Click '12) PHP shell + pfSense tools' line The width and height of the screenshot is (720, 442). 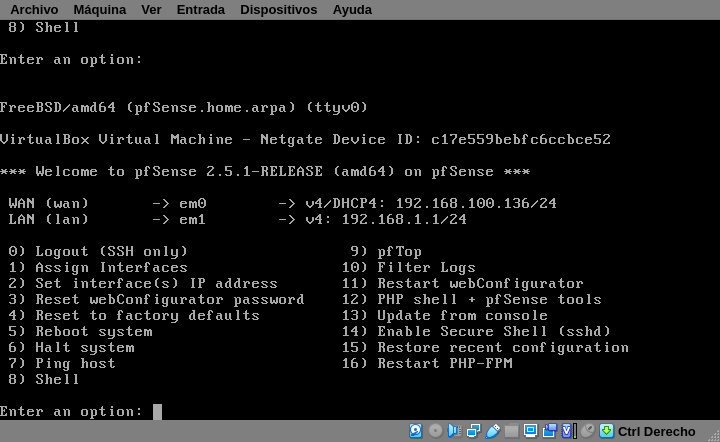tap(472, 300)
